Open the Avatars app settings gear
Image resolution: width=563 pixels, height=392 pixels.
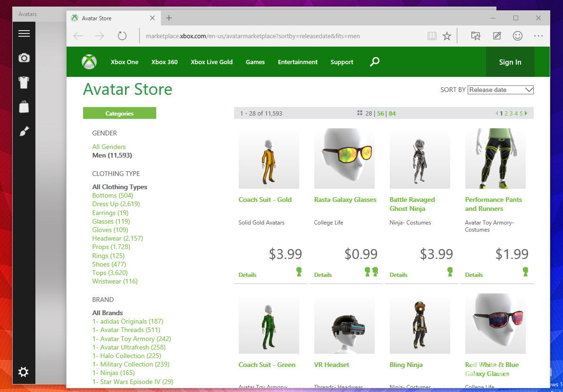(x=23, y=372)
